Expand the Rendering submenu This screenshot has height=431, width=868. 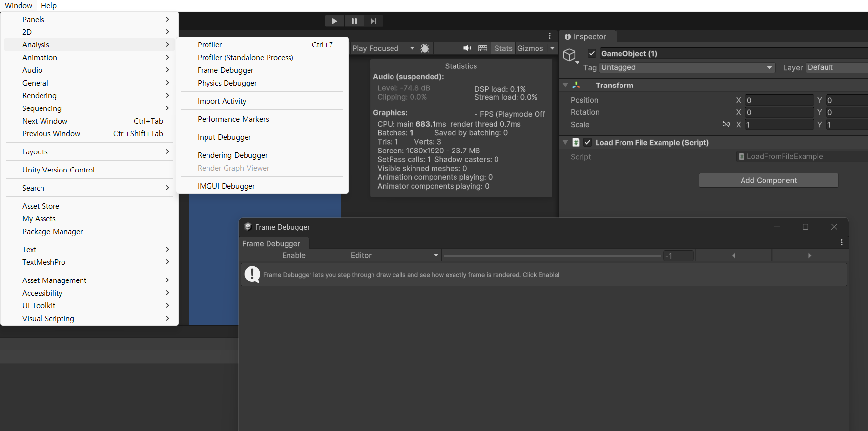tap(89, 95)
